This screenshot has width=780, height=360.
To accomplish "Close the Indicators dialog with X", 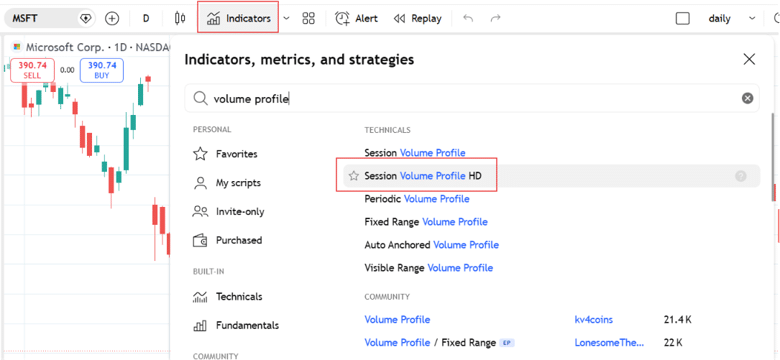I will (749, 60).
